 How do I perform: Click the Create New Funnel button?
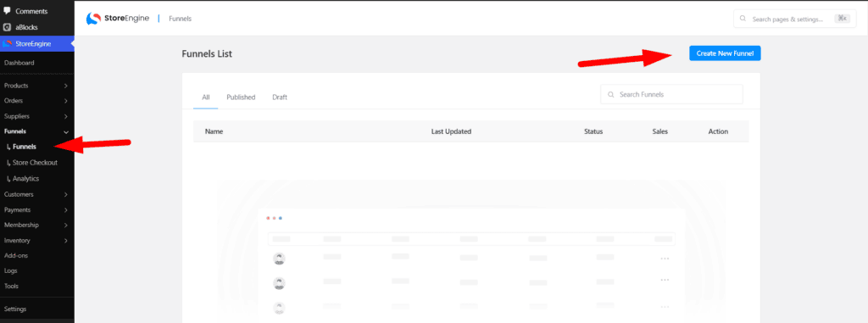pyautogui.click(x=725, y=53)
